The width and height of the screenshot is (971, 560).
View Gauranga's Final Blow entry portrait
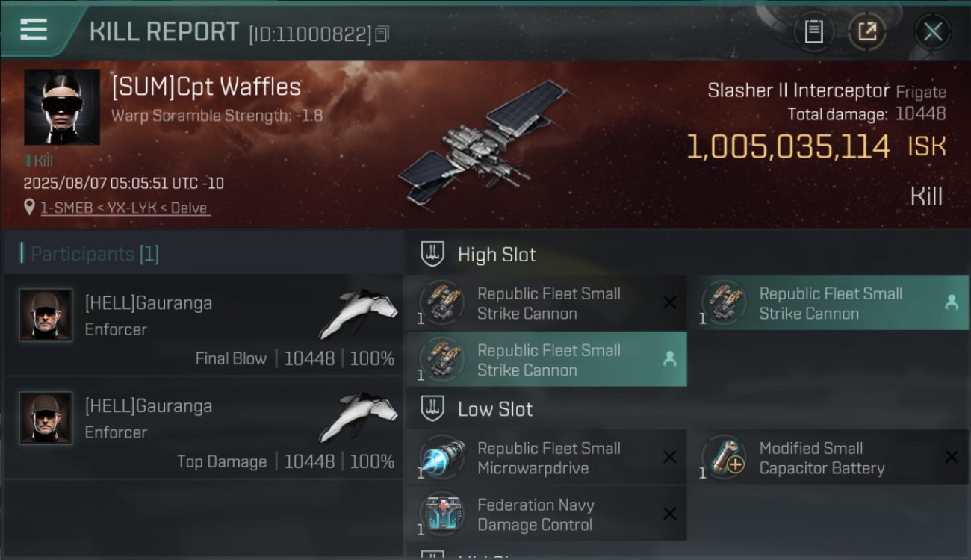tap(46, 315)
